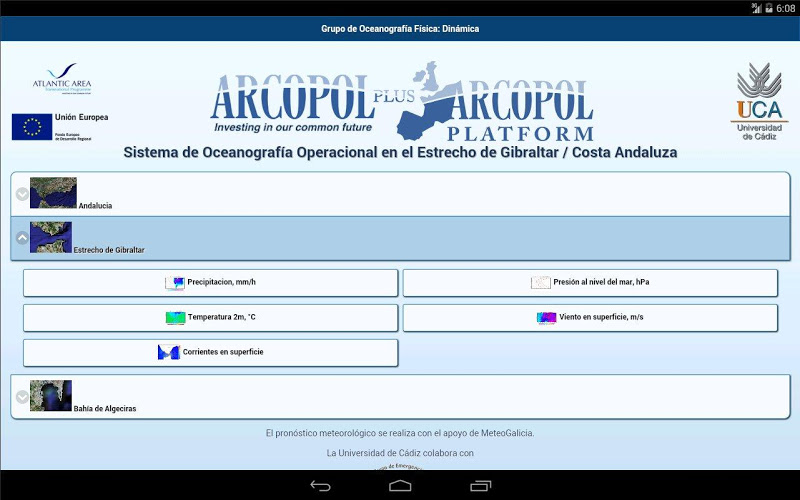Click the precipitation map icon

pos(174,283)
